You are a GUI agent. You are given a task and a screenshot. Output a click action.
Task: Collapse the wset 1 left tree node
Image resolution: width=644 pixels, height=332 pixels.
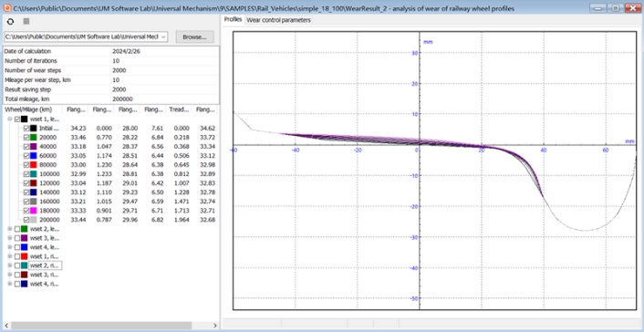point(10,119)
